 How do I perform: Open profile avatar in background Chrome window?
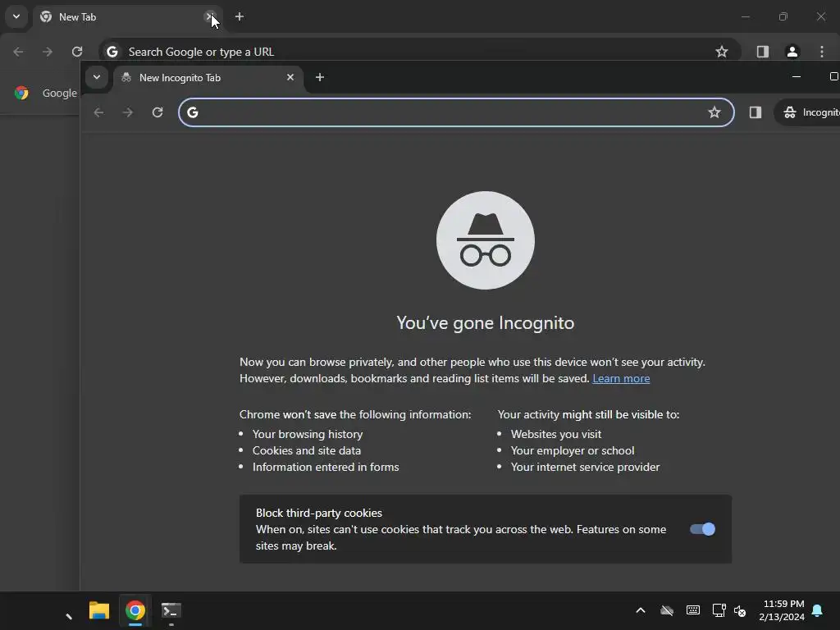[792, 52]
